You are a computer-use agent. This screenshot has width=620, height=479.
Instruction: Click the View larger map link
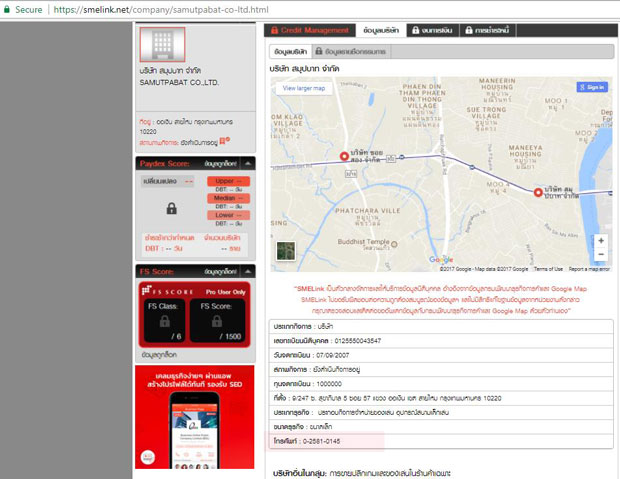304,88
